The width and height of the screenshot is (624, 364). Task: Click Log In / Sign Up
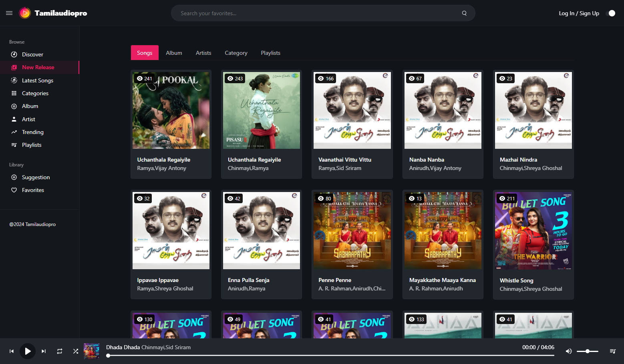579,13
